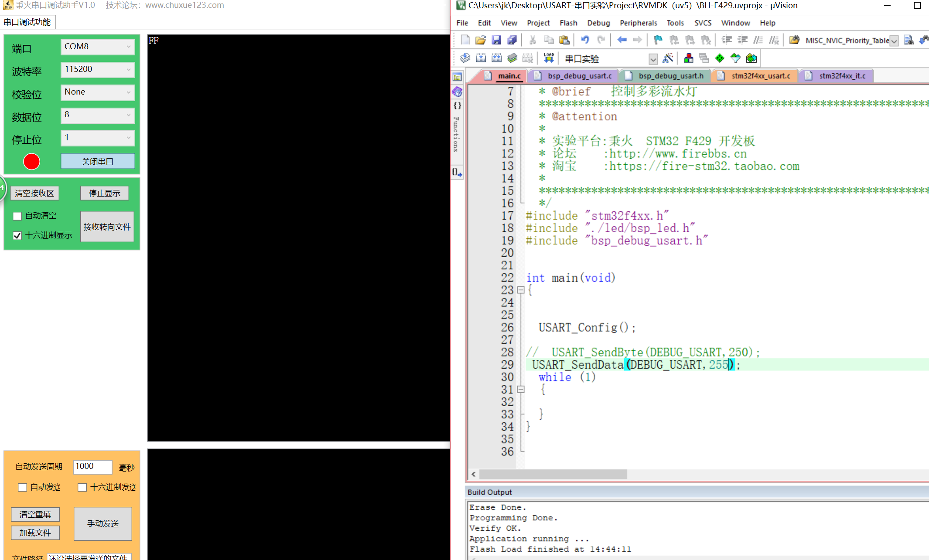The width and height of the screenshot is (929, 560).
Task: Open Options for Target wand icon
Action: pos(668,58)
